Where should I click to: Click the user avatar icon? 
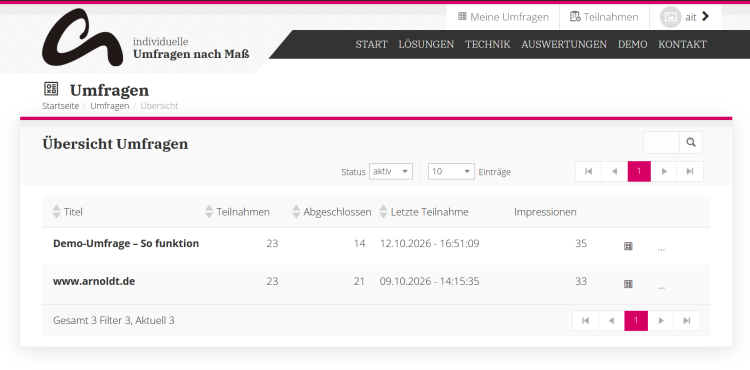coord(670,17)
